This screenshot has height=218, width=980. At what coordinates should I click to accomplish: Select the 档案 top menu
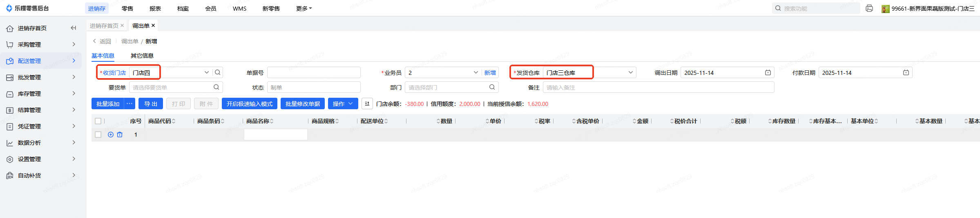click(183, 8)
